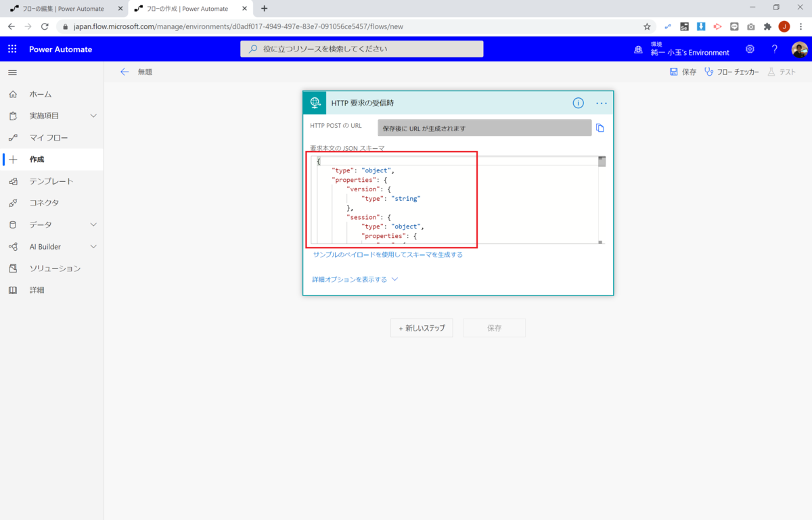This screenshot has width=812, height=520.
Task: Expand the AI Builder section chevron
Action: 94,247
